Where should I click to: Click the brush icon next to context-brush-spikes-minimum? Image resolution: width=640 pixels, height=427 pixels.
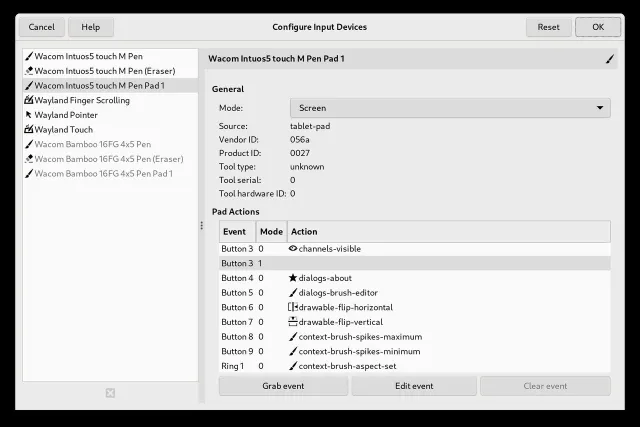tap(293, 351)
